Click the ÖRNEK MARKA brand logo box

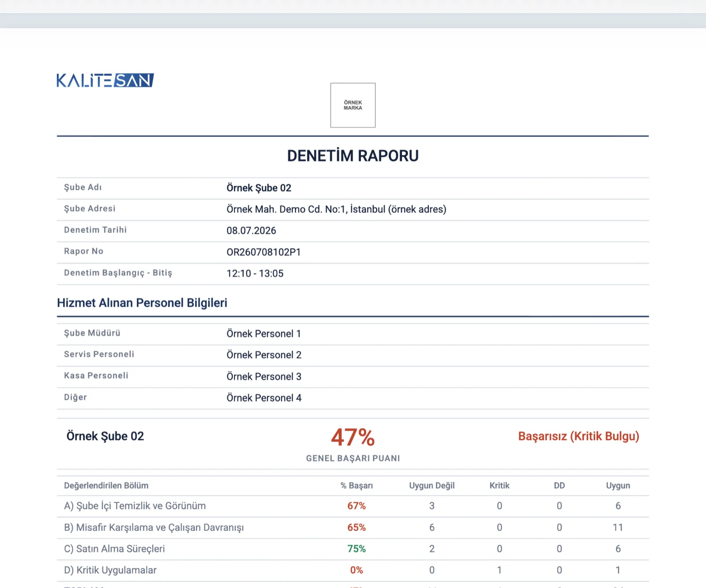coord(353,105)
